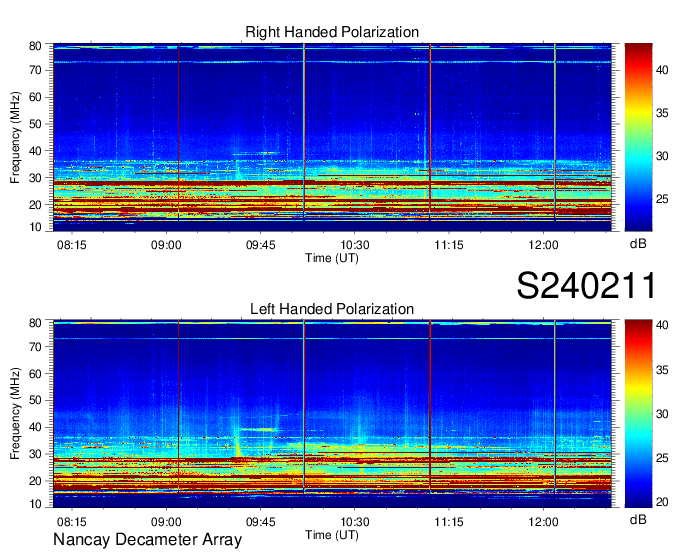The height and width of the screenshot is (552, 680).
Task: Click the 09:45 tick on the top plot
Action: (x=261, y=245)
